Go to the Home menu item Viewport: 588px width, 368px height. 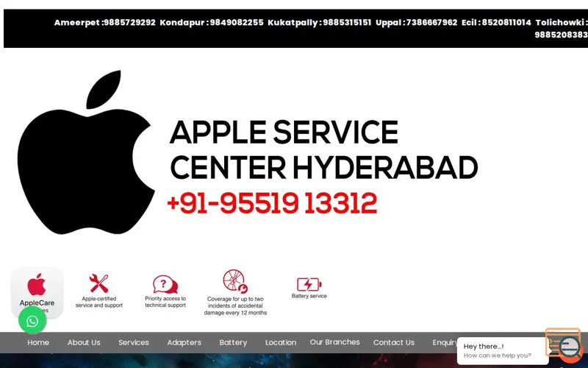click(x=38, y=342)
